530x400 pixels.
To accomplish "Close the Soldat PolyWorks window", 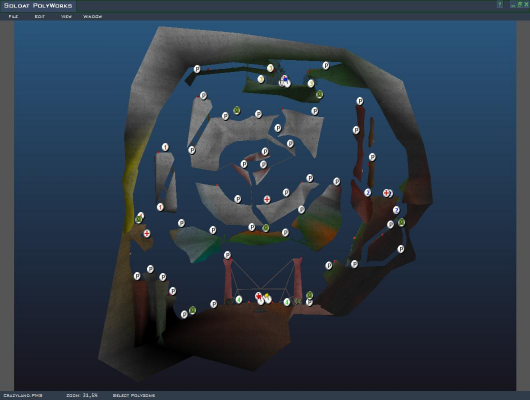I will click(526, 4).
